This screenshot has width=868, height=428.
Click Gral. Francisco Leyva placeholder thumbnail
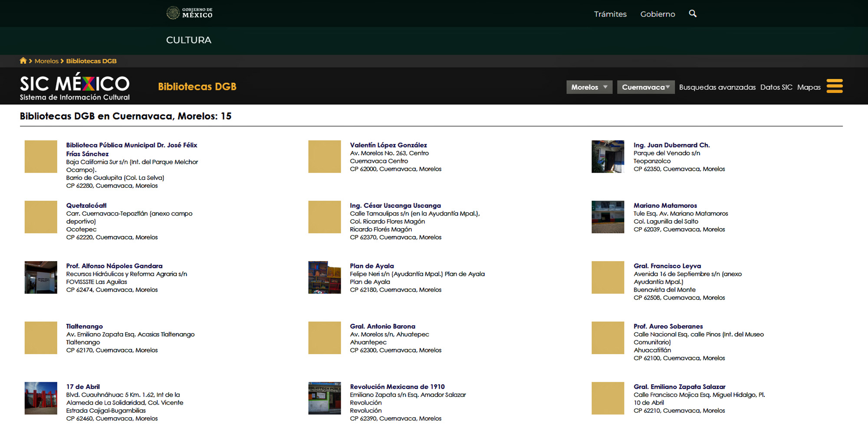(608, 277)
